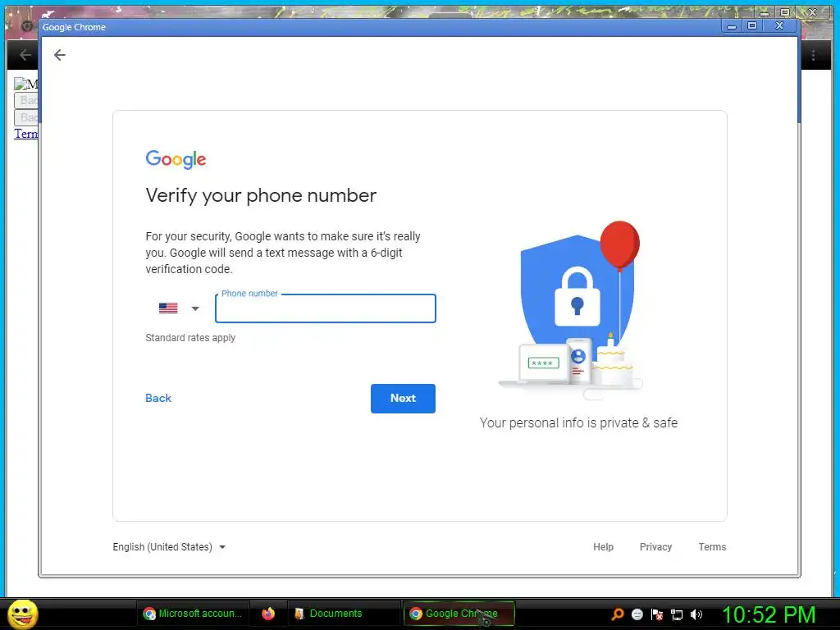Click the Back link below the form
This screenshot has height=630, width=840.
158,398
